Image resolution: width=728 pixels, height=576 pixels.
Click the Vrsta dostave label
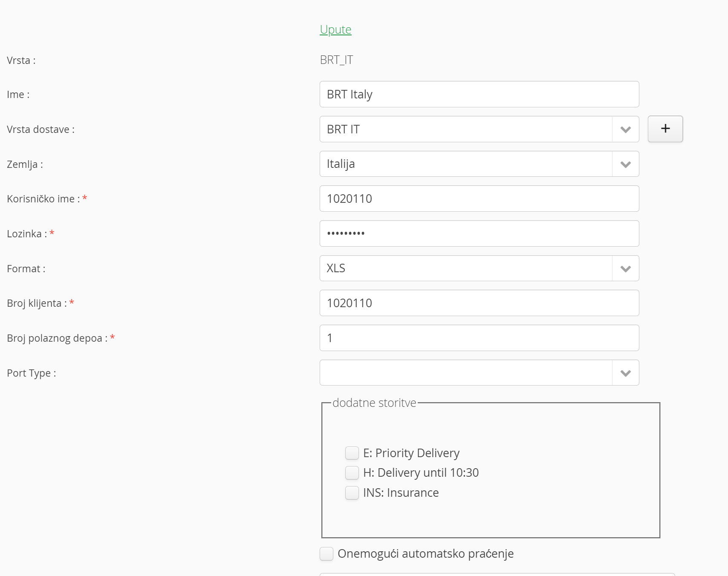click(x=41, y=130)
